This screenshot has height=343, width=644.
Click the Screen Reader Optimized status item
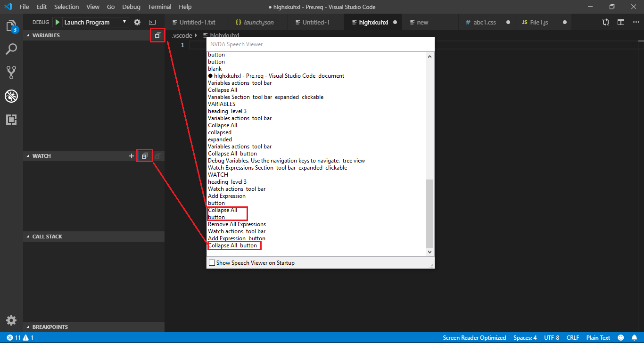tap(474, 337)
